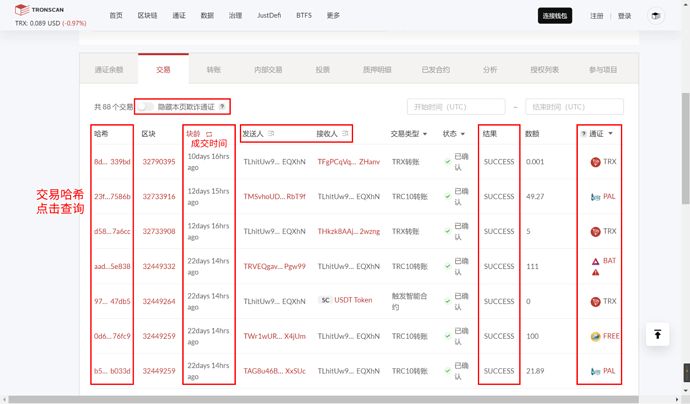
Task: Click the SC contract badge before USDT Token
Action: point(325,300)
